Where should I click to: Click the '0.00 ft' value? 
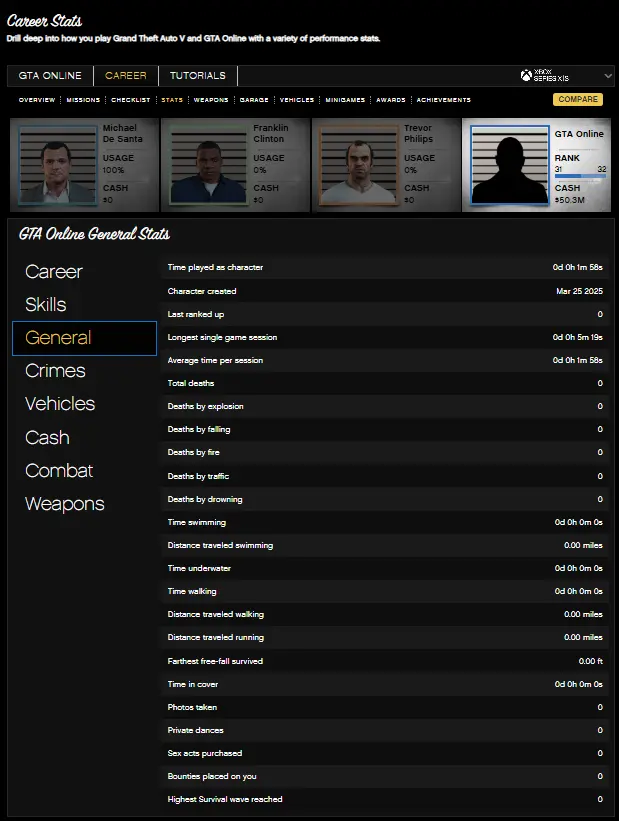click(591, 661)
